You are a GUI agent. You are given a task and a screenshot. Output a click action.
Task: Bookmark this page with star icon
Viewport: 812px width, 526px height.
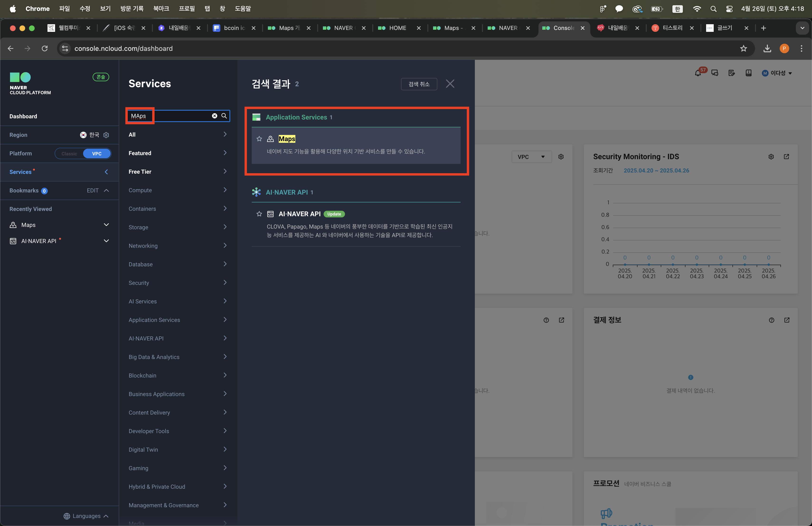[743, 48]
